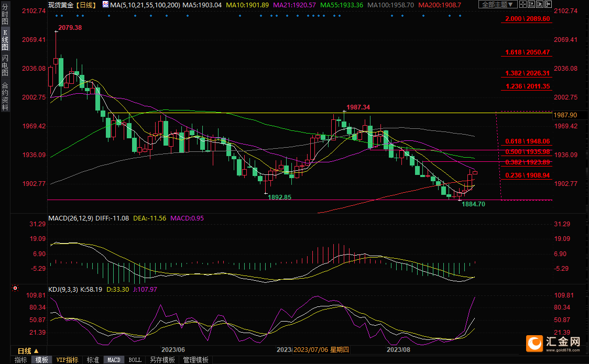
Task: Toggle the MACD indicator template
Action: [x=114, y=360]
